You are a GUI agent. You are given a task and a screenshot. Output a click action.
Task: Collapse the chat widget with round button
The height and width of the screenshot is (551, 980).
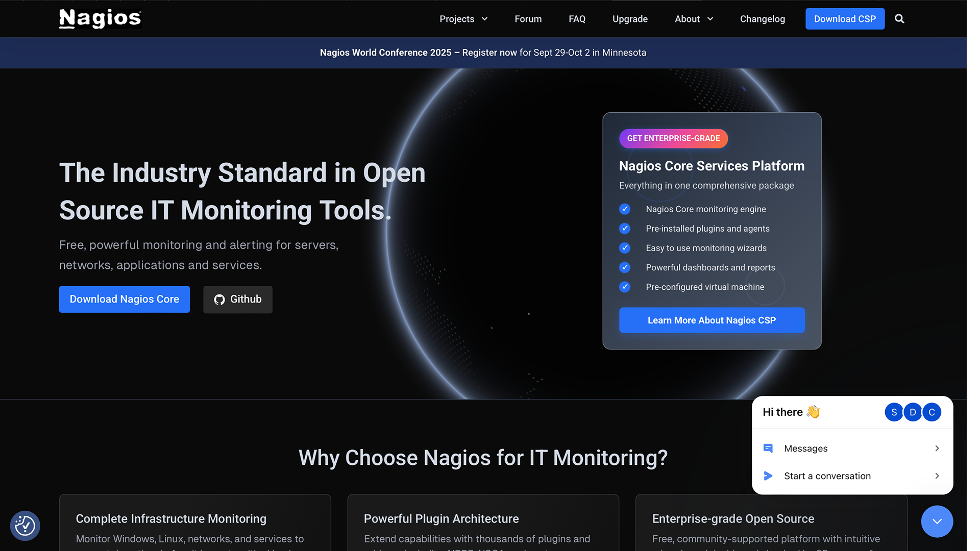tap(937, 521)
